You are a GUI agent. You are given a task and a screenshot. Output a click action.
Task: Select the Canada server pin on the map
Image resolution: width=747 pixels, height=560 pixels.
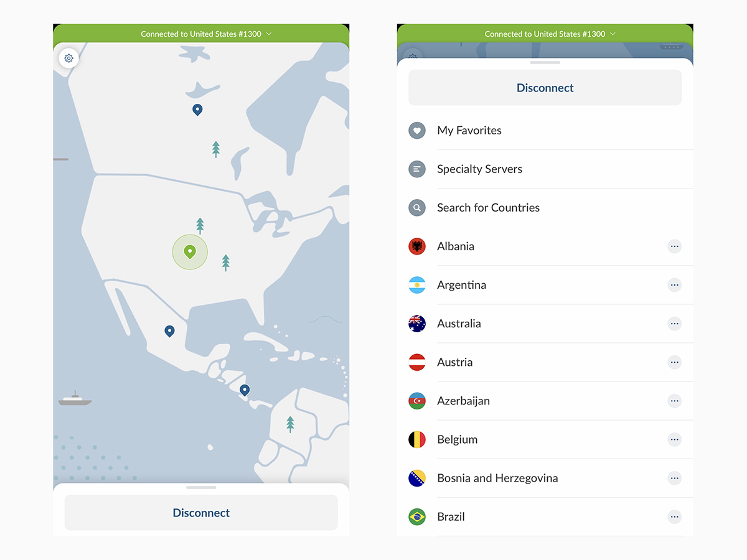point(197,110)
